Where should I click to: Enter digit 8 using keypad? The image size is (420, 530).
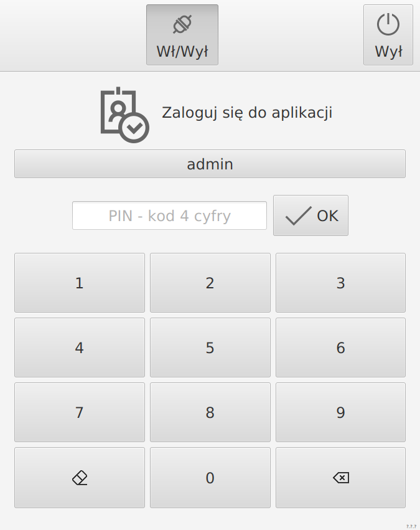coord(210,412)
